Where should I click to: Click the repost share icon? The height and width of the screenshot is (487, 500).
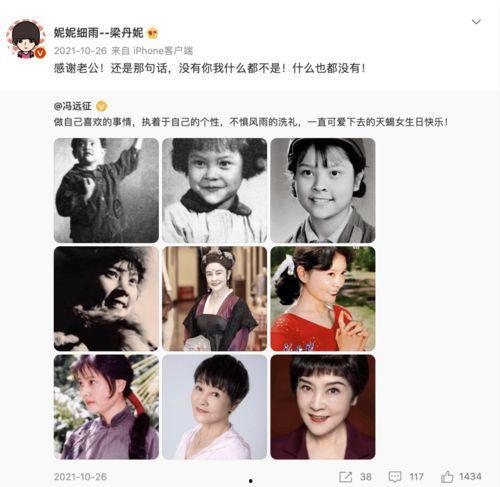point(345,477)
